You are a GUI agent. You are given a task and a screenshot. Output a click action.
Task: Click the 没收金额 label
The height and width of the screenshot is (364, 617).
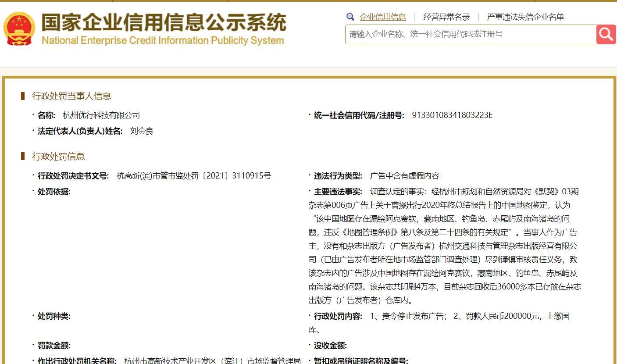(330, 346)
